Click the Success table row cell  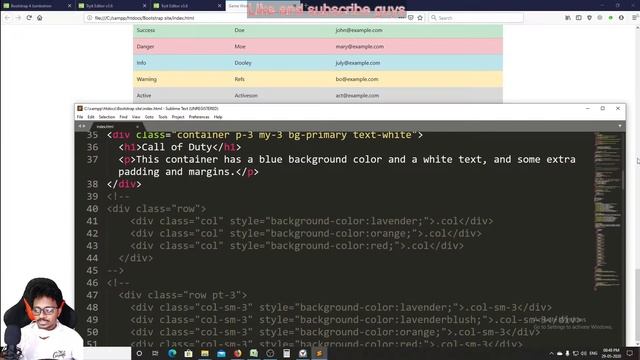(x=146, y=30)
